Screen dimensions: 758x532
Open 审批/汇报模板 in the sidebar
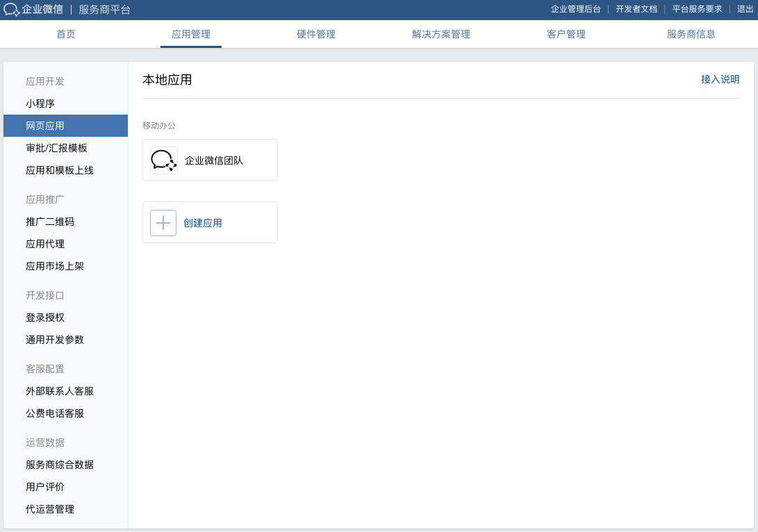coord(66,148)
